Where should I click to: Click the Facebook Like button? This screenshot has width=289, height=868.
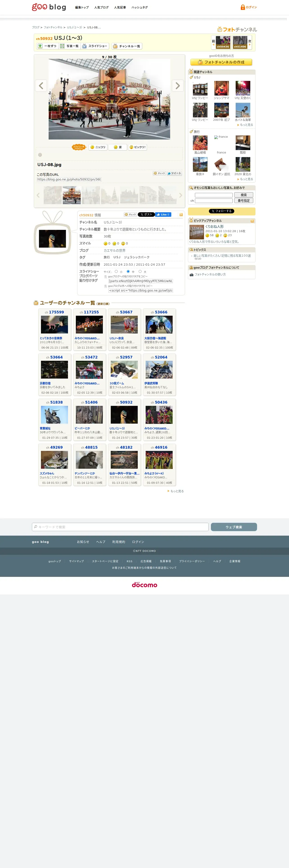pyautogui.click(x=163, y=214)
